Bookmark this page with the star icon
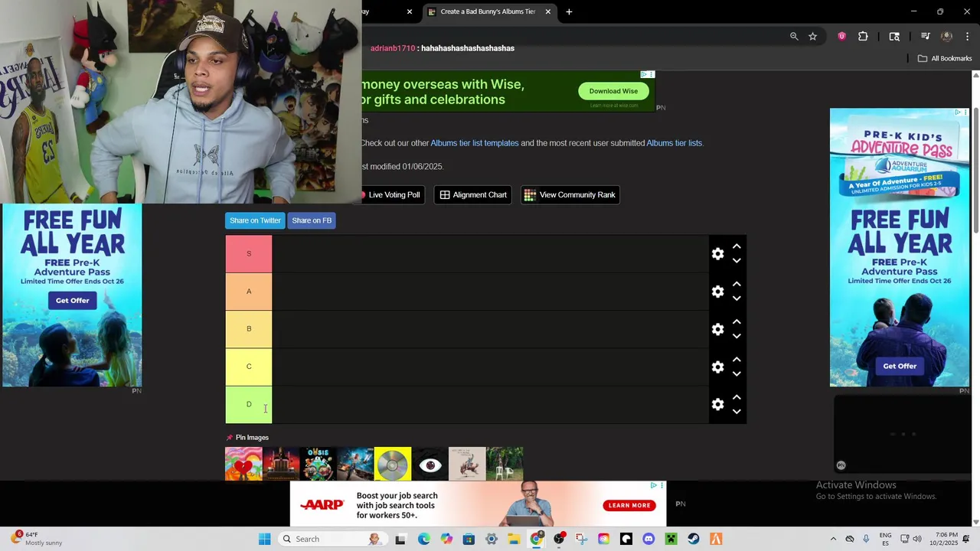 (812, 36)
